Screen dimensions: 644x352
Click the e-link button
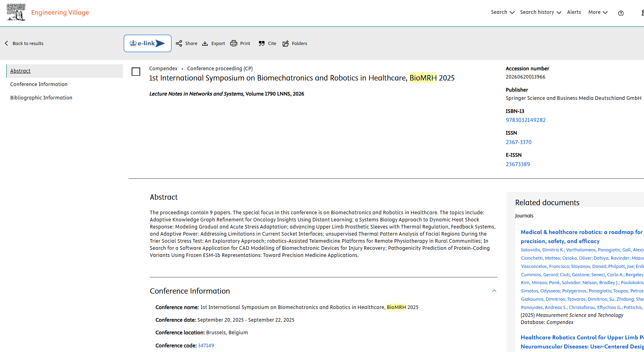tap(147, 43)
